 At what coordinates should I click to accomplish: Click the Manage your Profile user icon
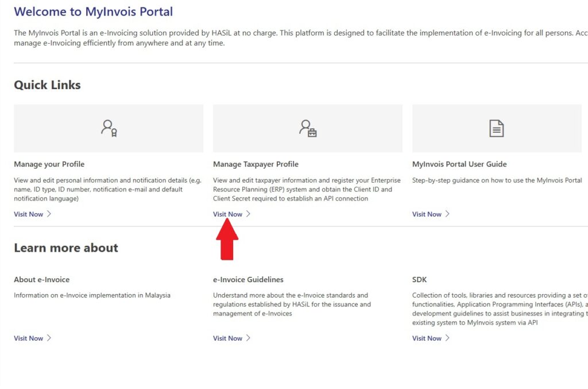coord(109,128)
